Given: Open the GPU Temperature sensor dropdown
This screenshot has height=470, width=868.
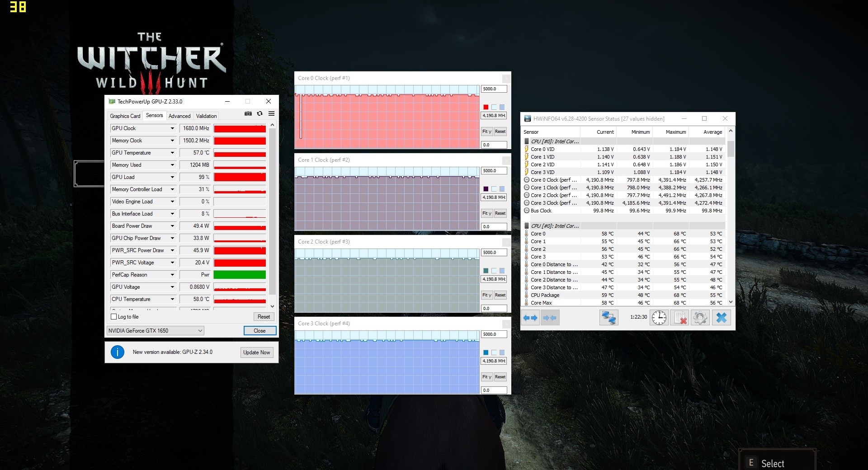Looking at the screenshot, I should 172,153.
